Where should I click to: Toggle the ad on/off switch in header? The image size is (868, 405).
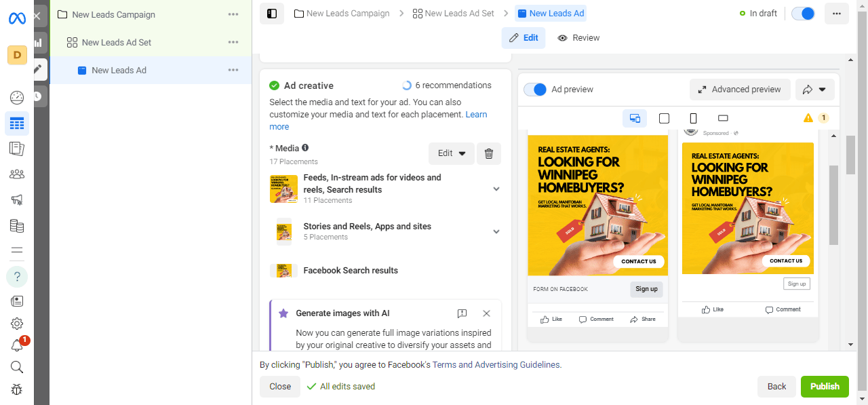click(x=803, y=14)
